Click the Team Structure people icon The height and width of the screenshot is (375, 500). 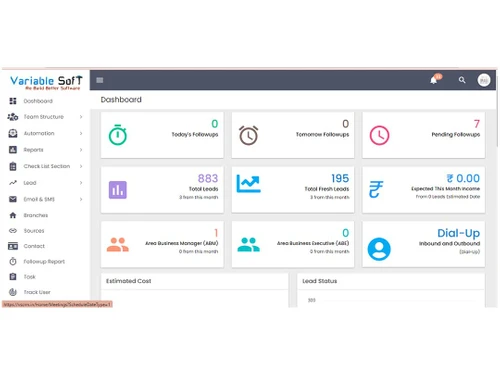[13, 117]
